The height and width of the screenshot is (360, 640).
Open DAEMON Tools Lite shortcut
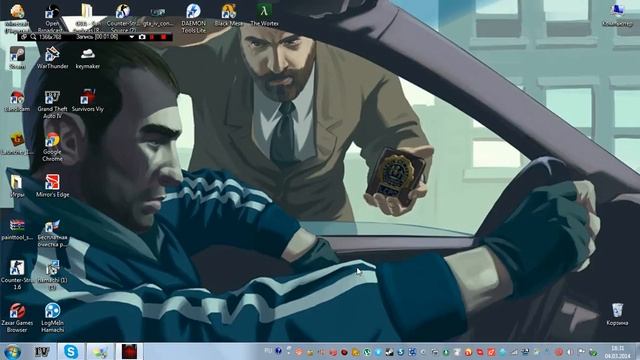pyautogui.click(x=193, y=17)
